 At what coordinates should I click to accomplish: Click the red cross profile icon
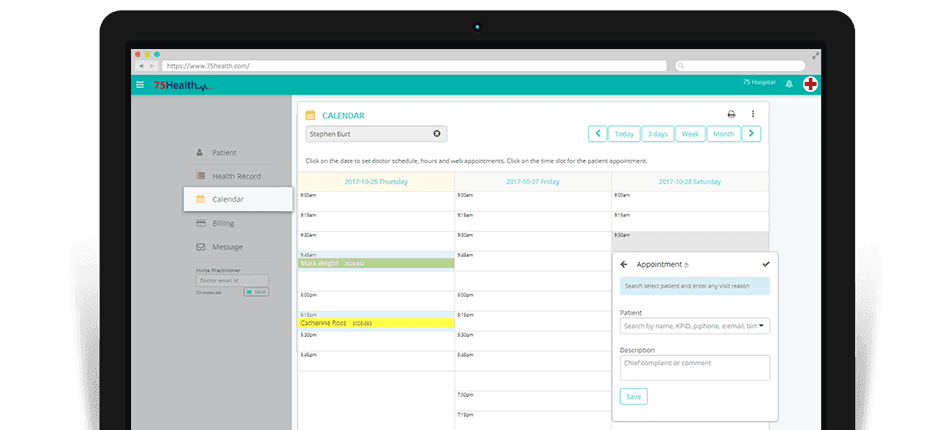(810, 84)
